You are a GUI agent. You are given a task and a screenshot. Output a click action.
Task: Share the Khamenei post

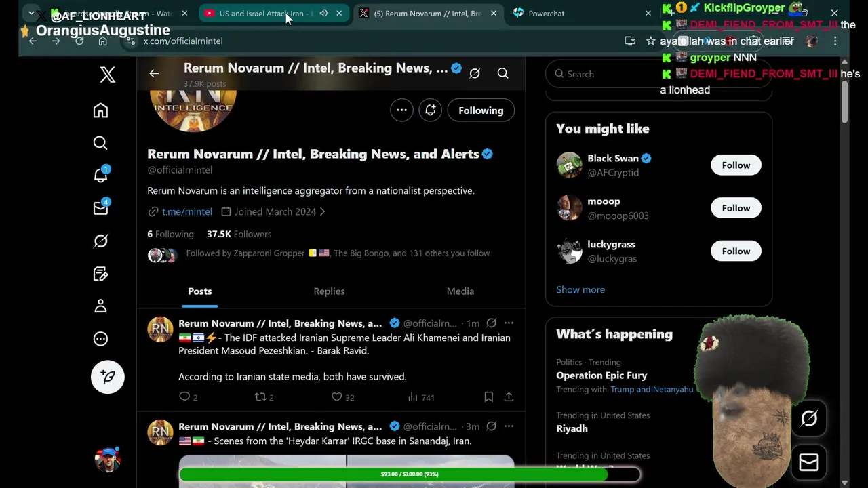point(509,397)
